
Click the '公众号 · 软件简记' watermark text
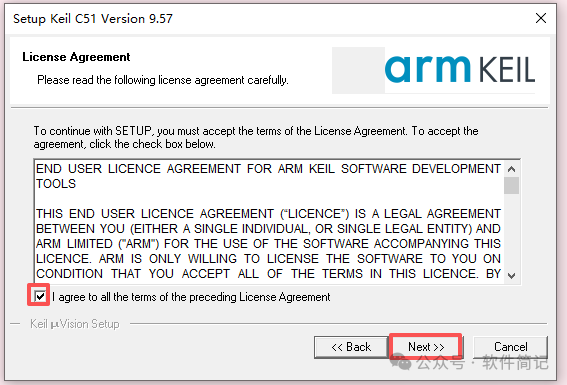[x=483, y=362]
